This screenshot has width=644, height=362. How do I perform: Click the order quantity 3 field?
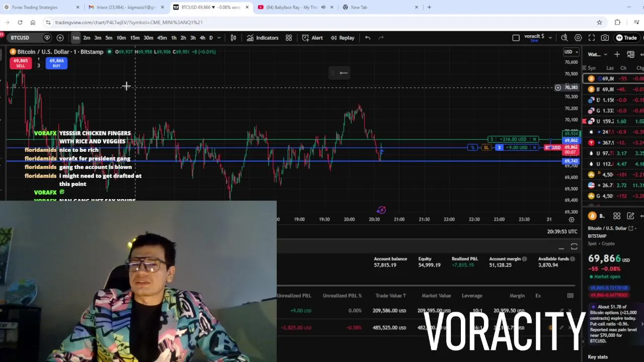tap(38, 65)
